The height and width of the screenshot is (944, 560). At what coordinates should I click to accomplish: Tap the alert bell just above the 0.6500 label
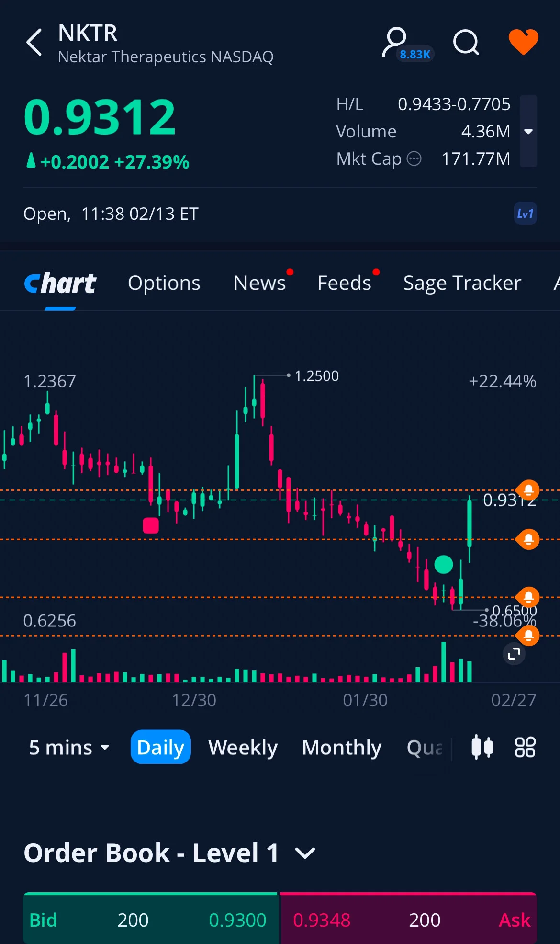[x=528, y=597]
